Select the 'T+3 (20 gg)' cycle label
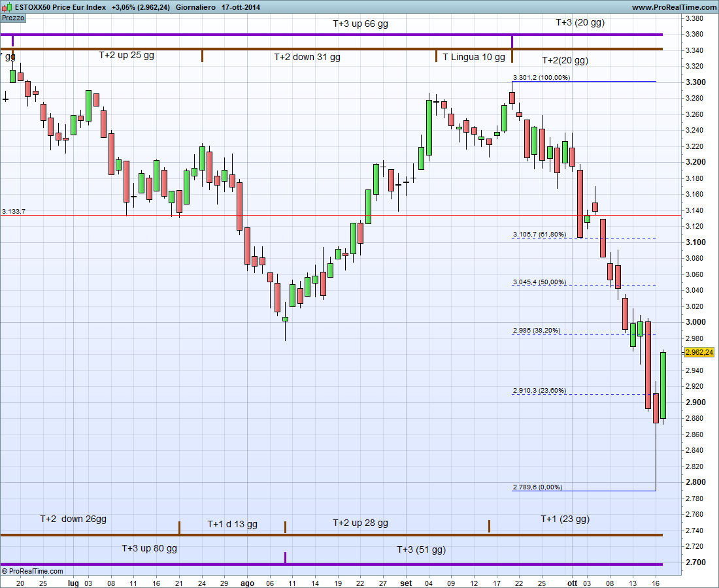Screen dimensions: 719x588 [580, 22]
